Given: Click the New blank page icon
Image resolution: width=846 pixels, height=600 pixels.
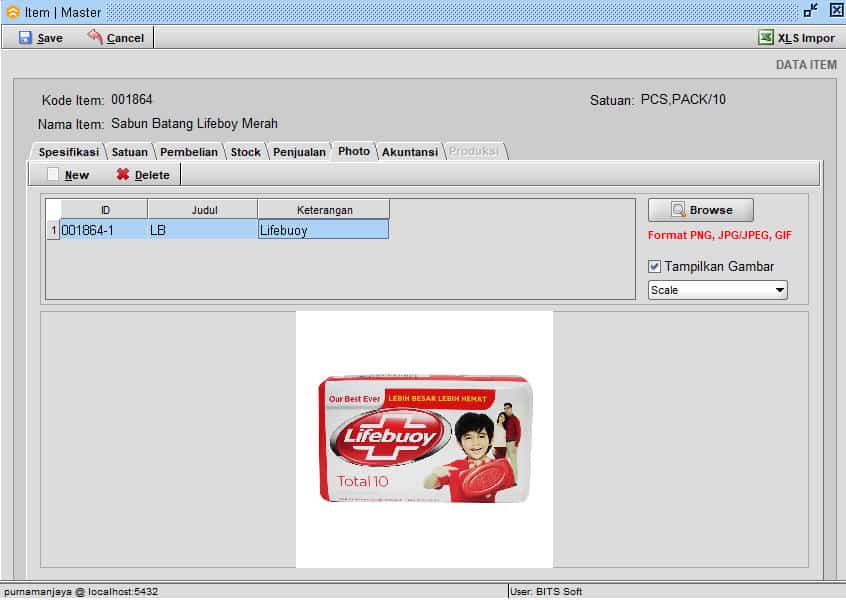Looking at the screenshot, I should click(x=53, y=175).
